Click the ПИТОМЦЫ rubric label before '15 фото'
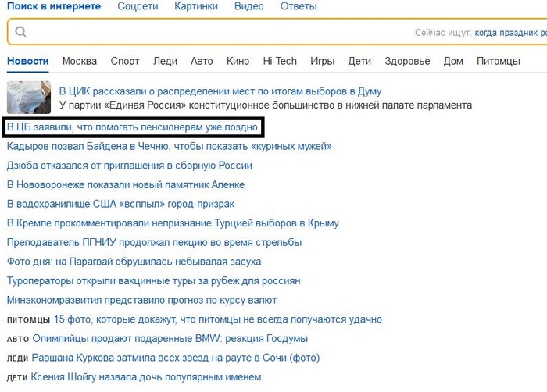This screenshot has width=547, height=392. click(29, 320)
